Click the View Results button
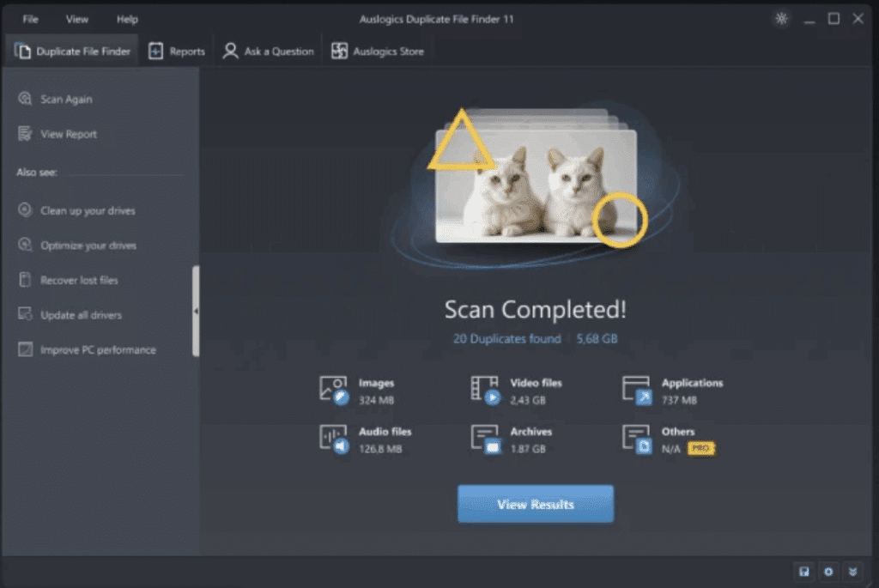 click(x=536, y=504)
